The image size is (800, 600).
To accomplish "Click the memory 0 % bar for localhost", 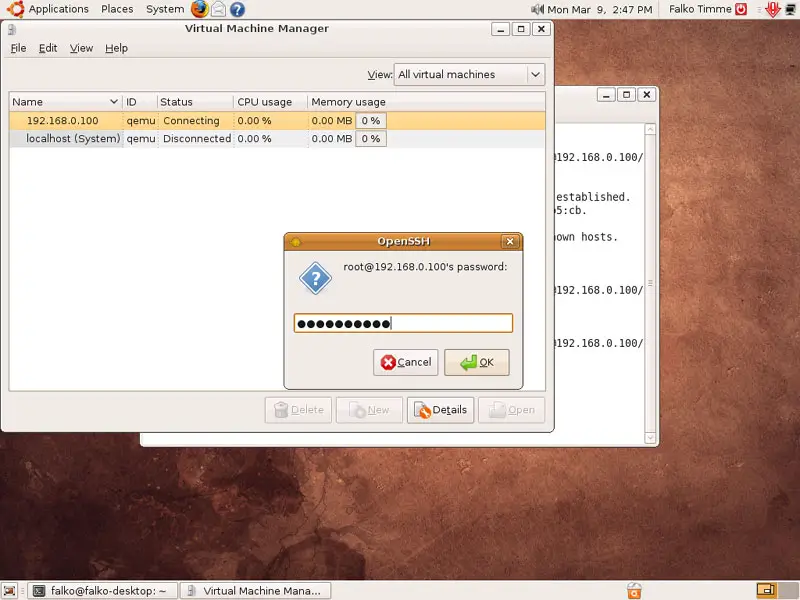I will pyautogui.click(x=371, y=139).
